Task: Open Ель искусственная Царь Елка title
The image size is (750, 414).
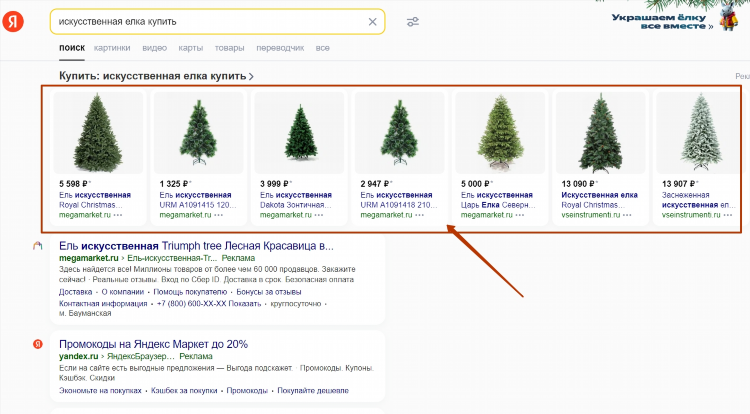Action: tap(498, 200)
